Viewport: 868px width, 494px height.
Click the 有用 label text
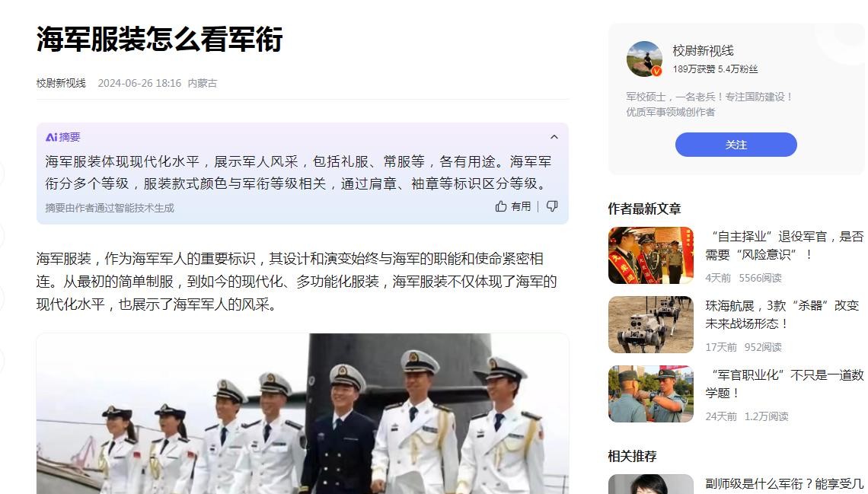point(521,206)
